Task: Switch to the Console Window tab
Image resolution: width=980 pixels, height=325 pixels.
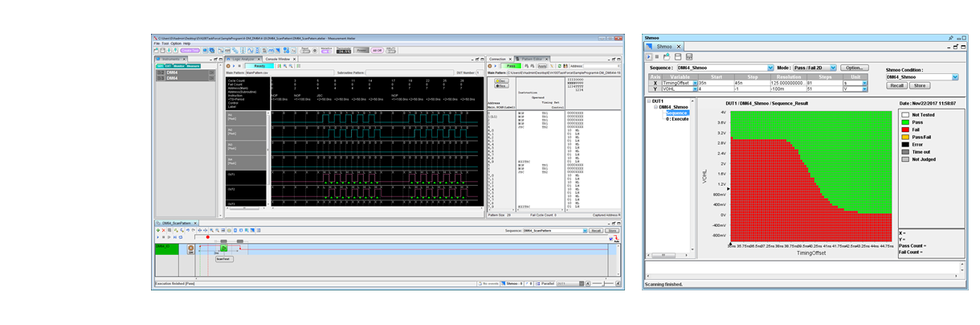Action: (x=277, y=59)
